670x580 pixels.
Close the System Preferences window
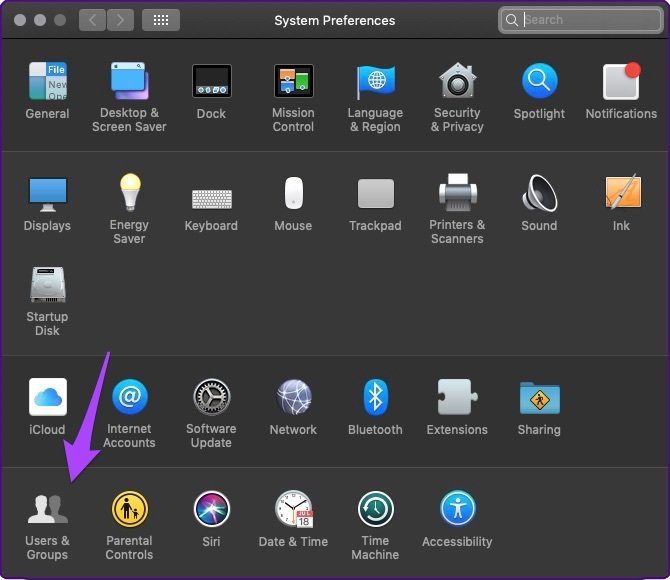[x=20, y=20]
